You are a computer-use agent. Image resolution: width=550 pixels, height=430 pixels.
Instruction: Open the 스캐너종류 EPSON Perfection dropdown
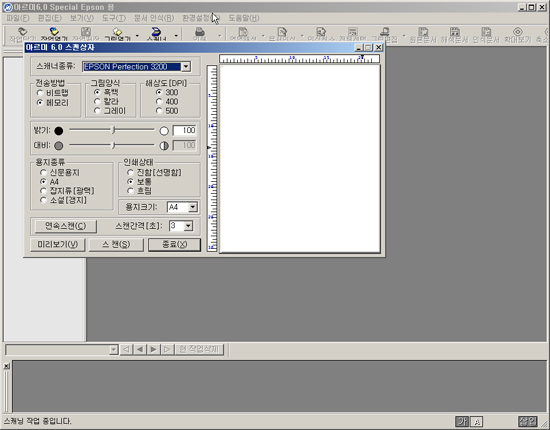(186, 67)
